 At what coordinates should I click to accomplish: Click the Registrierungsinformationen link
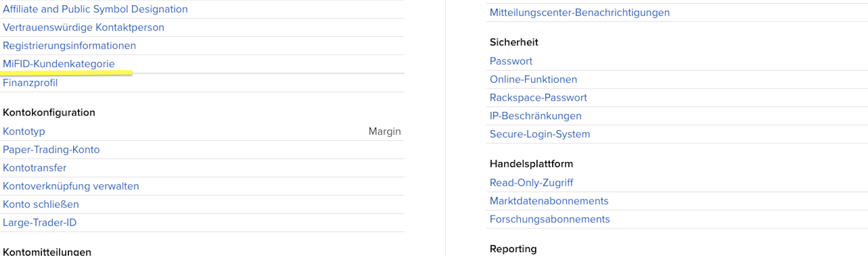point(69,46)
